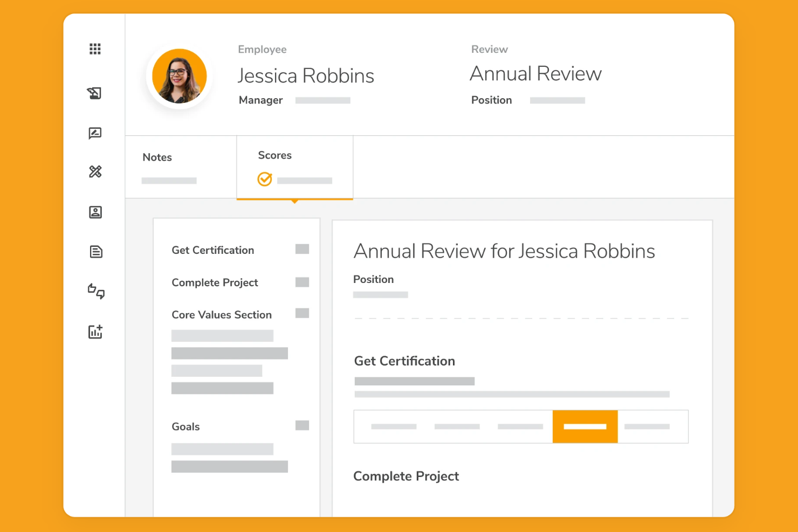Image resolution: width=798 pixels, height=532 pixels.
Task: Click the gray box beside Complete Project
Action: 302,282
